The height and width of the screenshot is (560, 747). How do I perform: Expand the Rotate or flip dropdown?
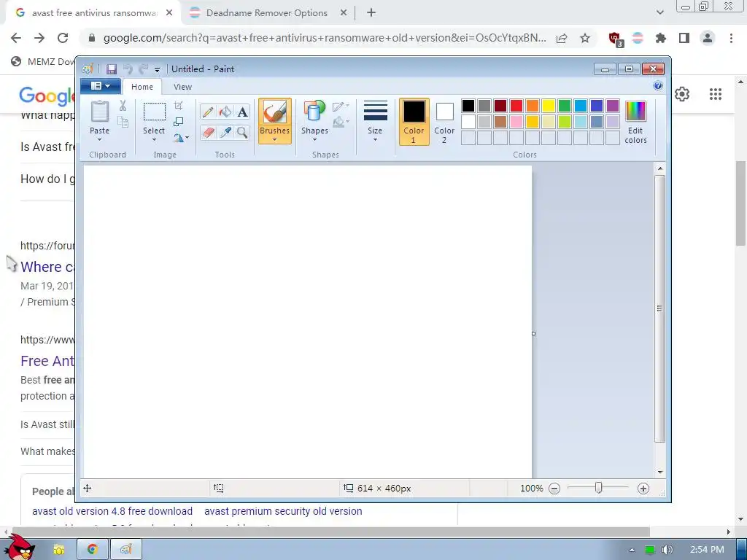(x=182, y=138)
